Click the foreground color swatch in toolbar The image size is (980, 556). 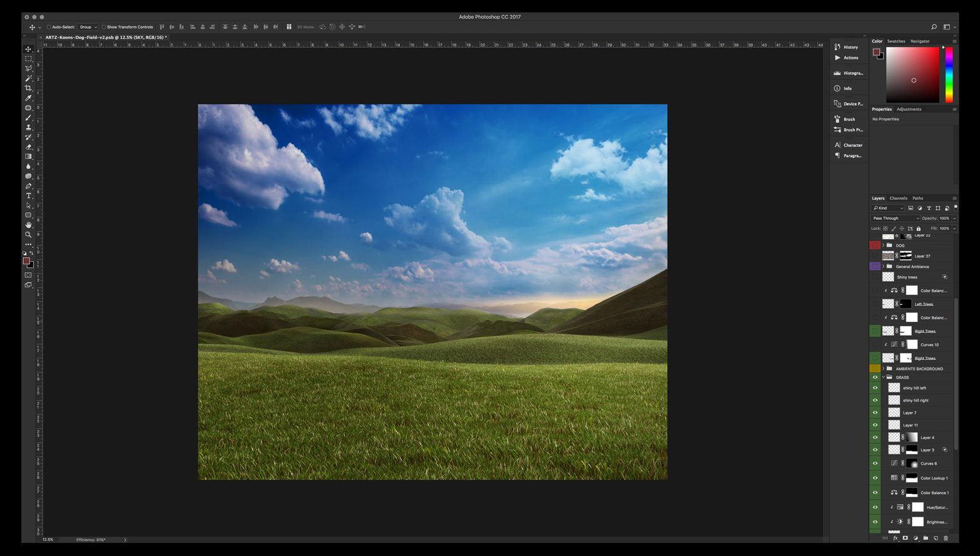tap(26, 261)
